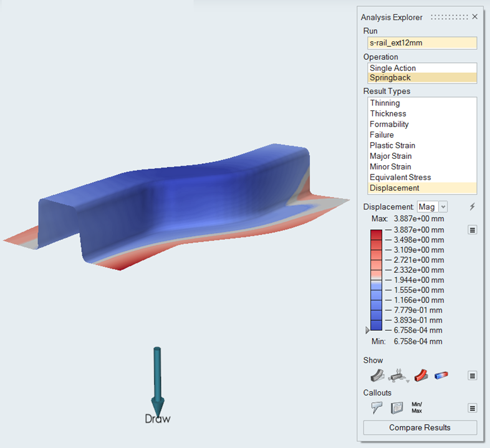Select the Single Action operation
The height and width of the screenshot is (448, 490).
[393, 68]
